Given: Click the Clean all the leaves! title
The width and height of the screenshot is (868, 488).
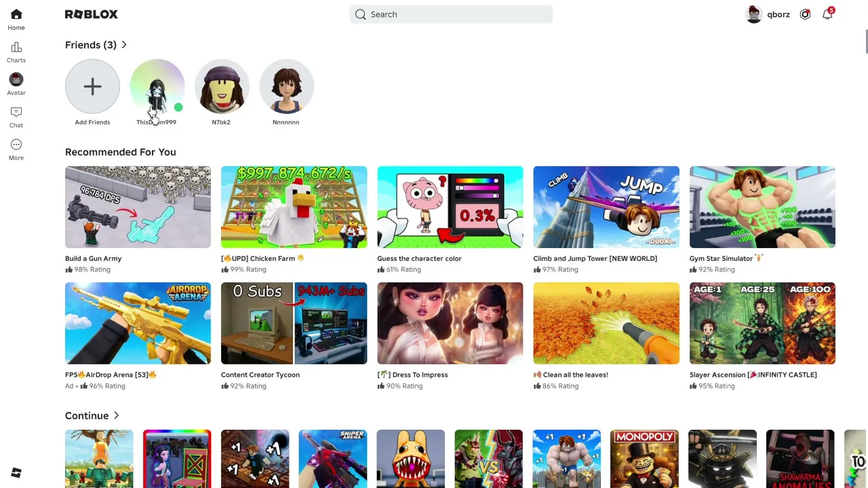Looking at the screenshot, I should pyautogui.click(x=571, y=375).
